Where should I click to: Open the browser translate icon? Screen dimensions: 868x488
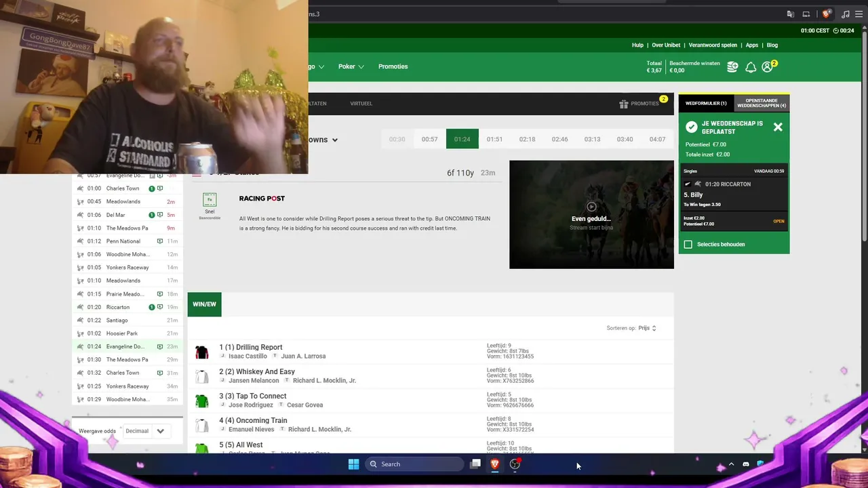(x=791, y=14)
